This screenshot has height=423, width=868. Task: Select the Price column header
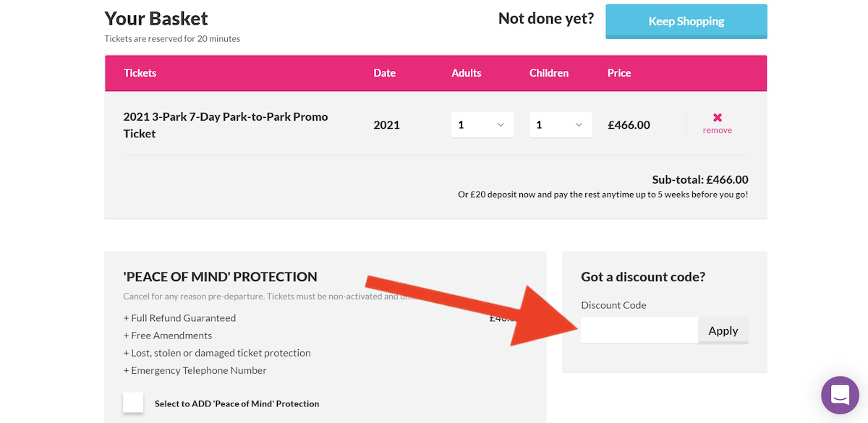pyautogui.click(x=619, y=73)
